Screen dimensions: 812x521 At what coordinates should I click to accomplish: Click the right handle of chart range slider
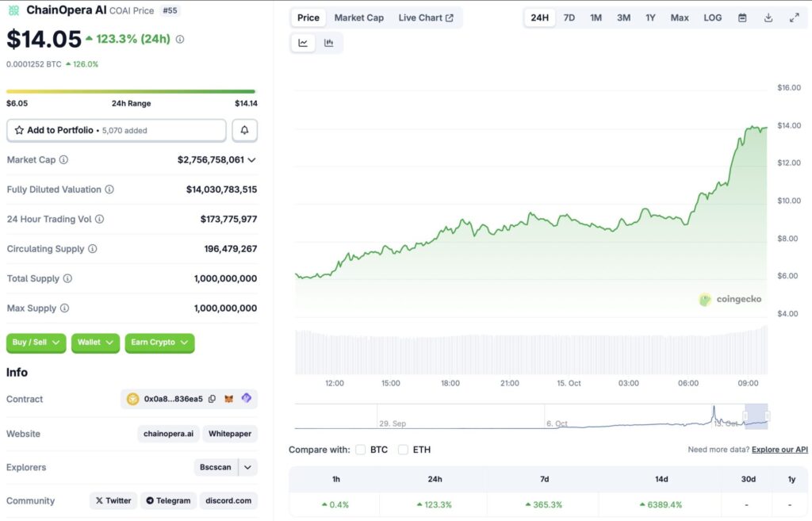767,416
